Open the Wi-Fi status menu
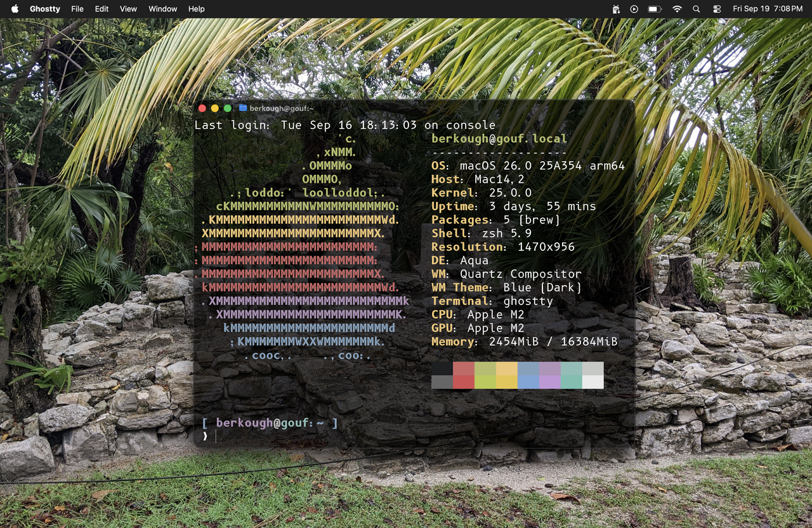The width and height of the screenshot is (812, 528). [677, 9]
